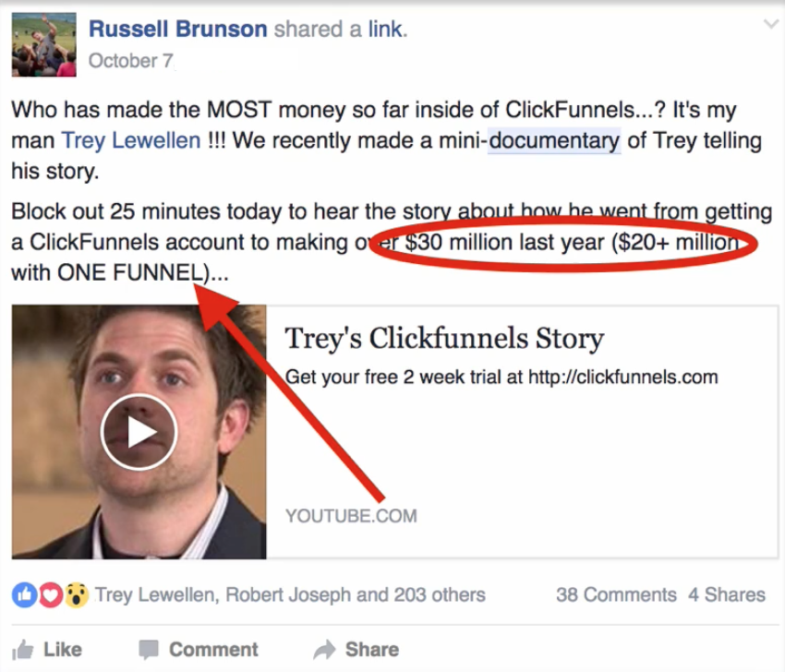Click the Comment speech bubble icon

[x=149, y=650]
